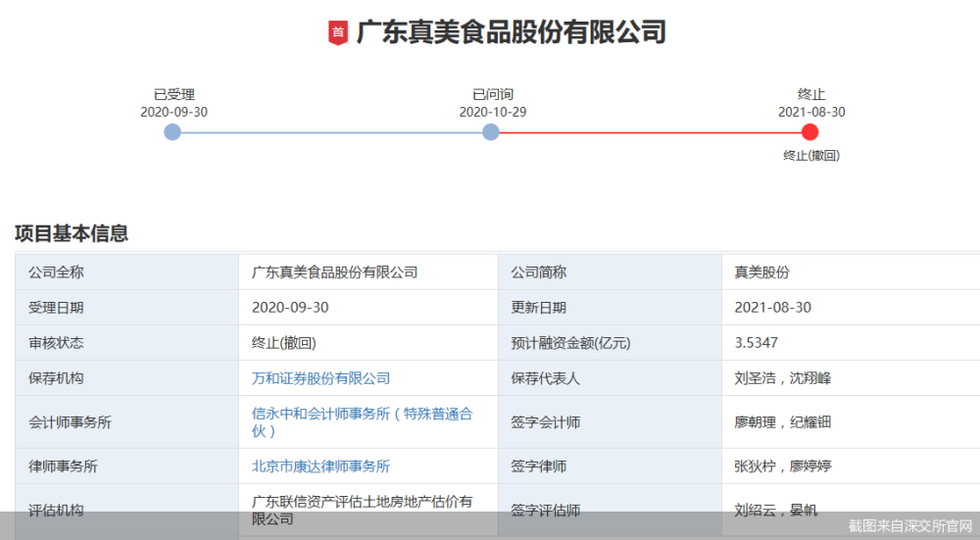Click the 项目基本信息 section heading
The image size is (980, 540).
pyautogui.click(x=72, y=234)
